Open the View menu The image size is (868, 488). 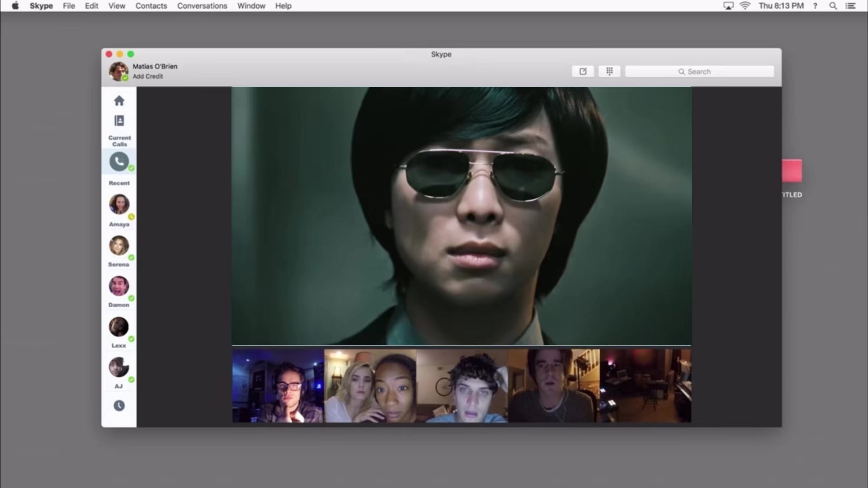coord(117,6)
